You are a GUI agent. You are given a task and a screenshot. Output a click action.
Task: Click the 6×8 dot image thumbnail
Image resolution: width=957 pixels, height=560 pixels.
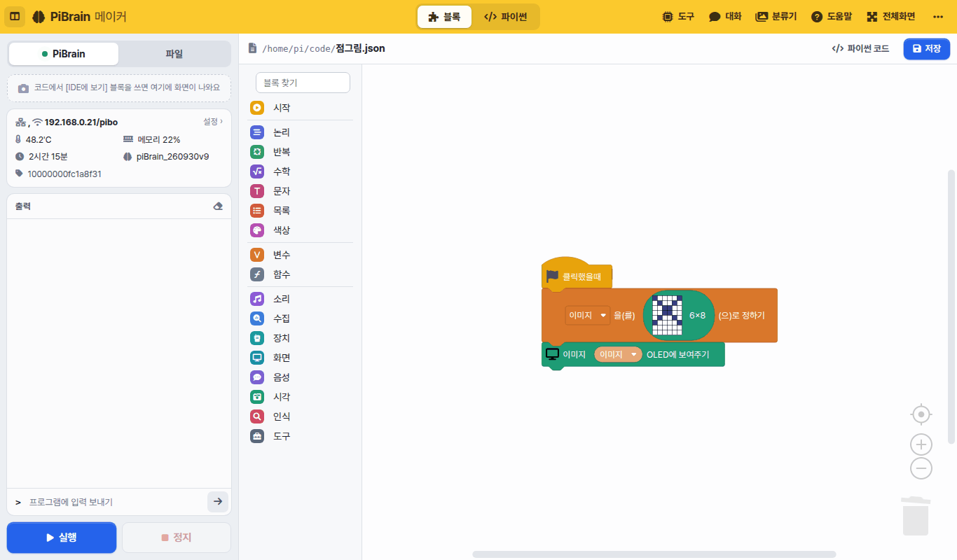point(667,316)
